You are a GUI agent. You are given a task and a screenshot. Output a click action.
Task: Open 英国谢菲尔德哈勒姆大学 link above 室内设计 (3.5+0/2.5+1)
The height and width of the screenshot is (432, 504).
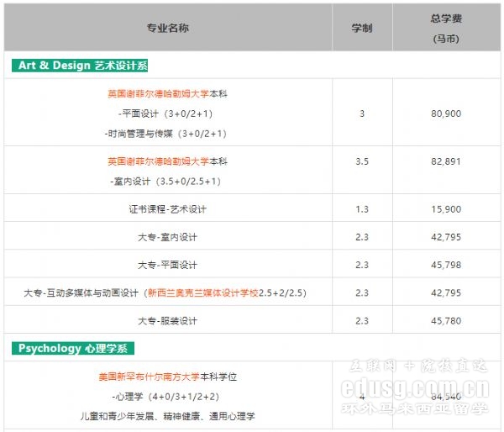158,161
